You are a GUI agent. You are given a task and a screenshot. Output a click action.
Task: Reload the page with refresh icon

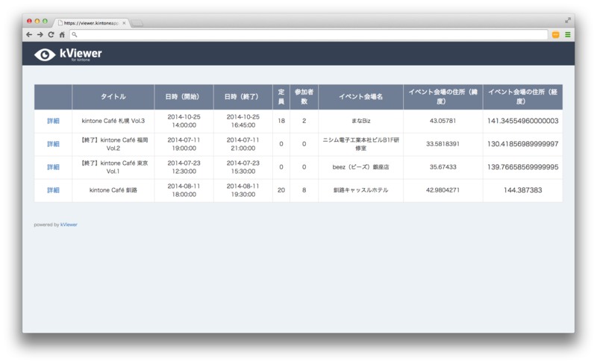[51, 34]
